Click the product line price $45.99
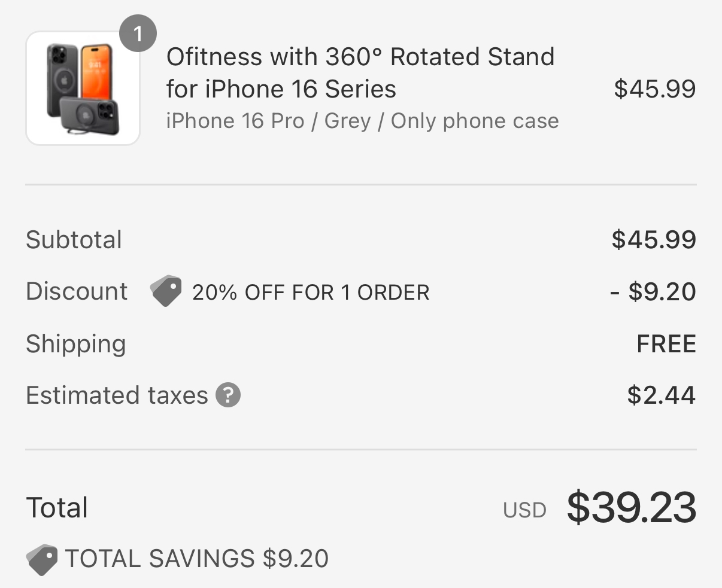Screen dimensions: 722x588 pyautogui.click(x=654, y=89)
